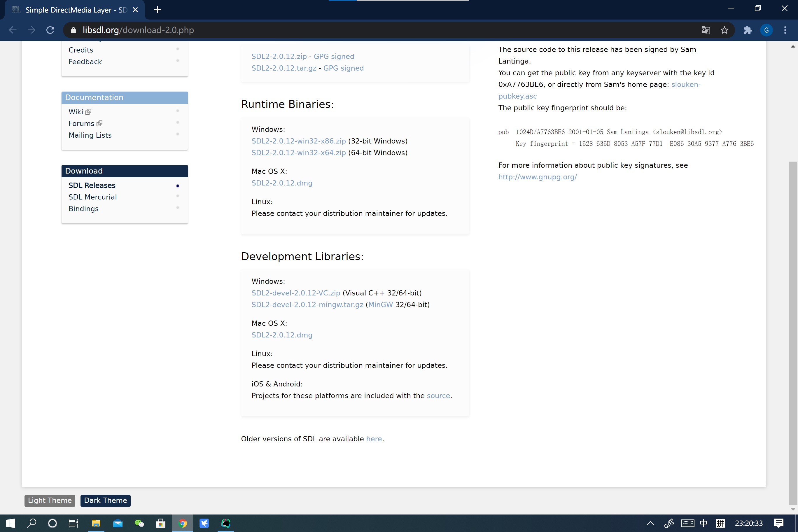Switch to Dark Theme

click(106, 501)
